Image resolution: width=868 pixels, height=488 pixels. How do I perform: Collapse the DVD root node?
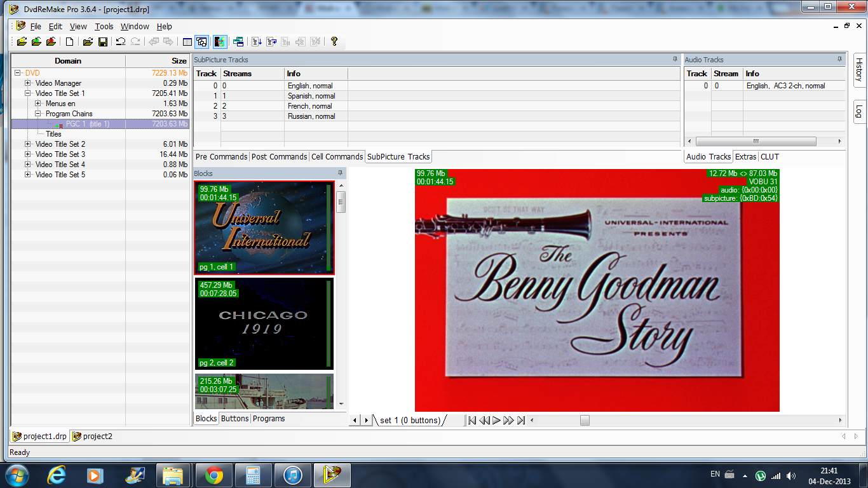coord(18,73)
